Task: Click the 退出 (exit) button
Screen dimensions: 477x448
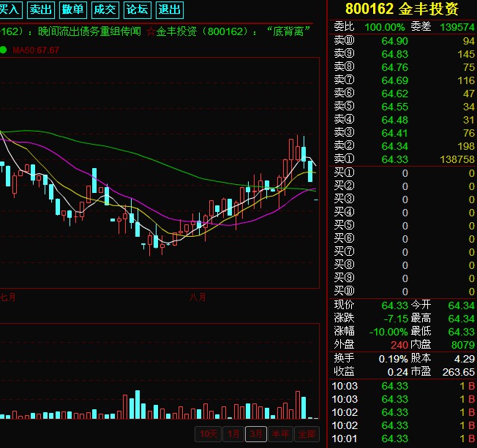Action: coord(170,10)
